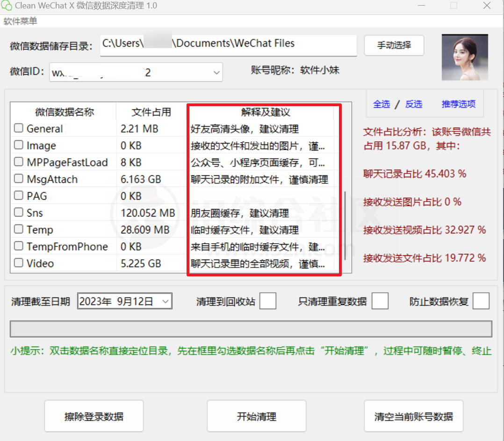Viewport: 504px width, 441px height.
Task: Check the Image checkbox
Action: coord(19,145)
